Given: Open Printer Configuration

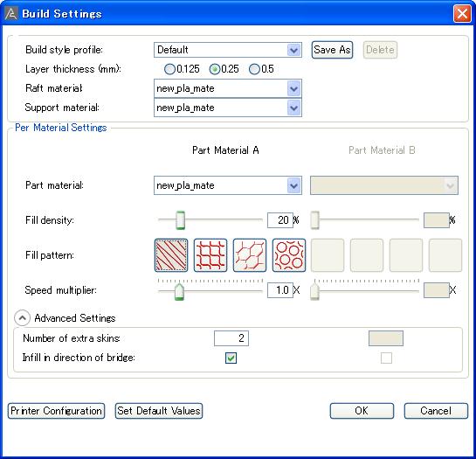Looking at the screenshot, I should click(x=56, y=411).
